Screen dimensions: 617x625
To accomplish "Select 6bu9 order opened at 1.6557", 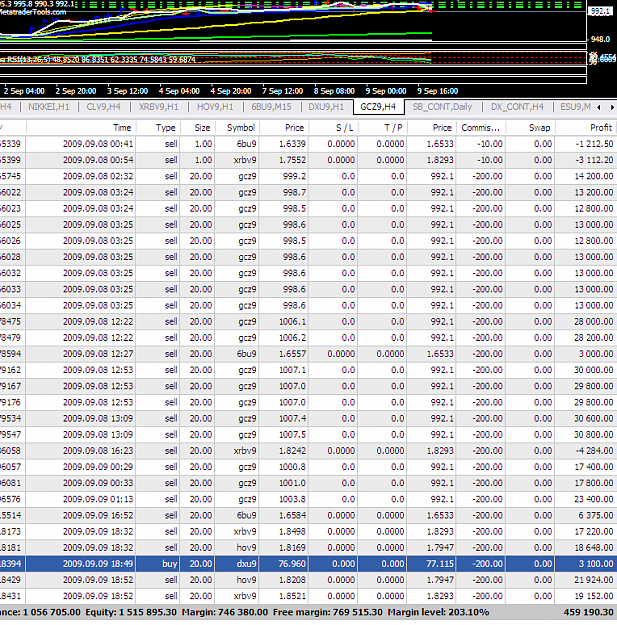I will 308,354.
